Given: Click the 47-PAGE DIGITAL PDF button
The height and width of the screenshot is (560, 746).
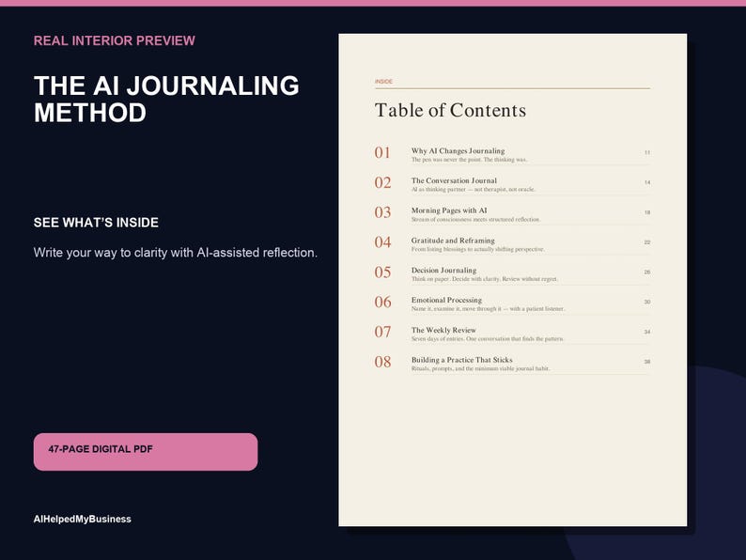Looking at the screenshot, I should (x=146, y=452).
